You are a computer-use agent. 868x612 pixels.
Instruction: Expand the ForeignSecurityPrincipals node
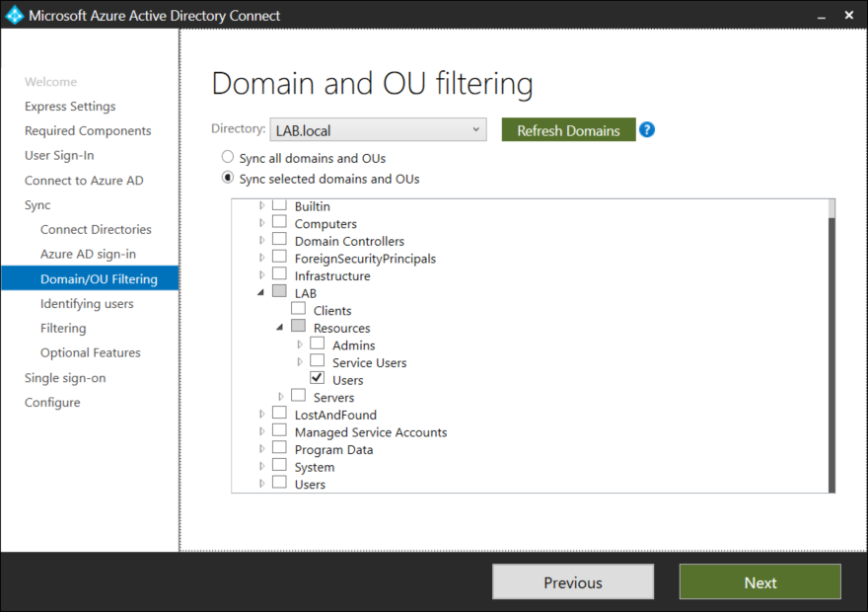point(261,258)
